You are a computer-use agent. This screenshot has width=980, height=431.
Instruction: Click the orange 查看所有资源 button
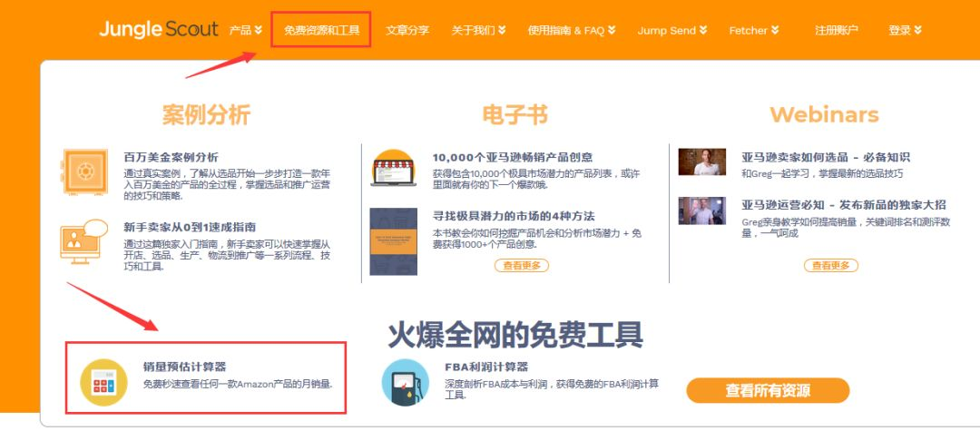tap(768, 390)
